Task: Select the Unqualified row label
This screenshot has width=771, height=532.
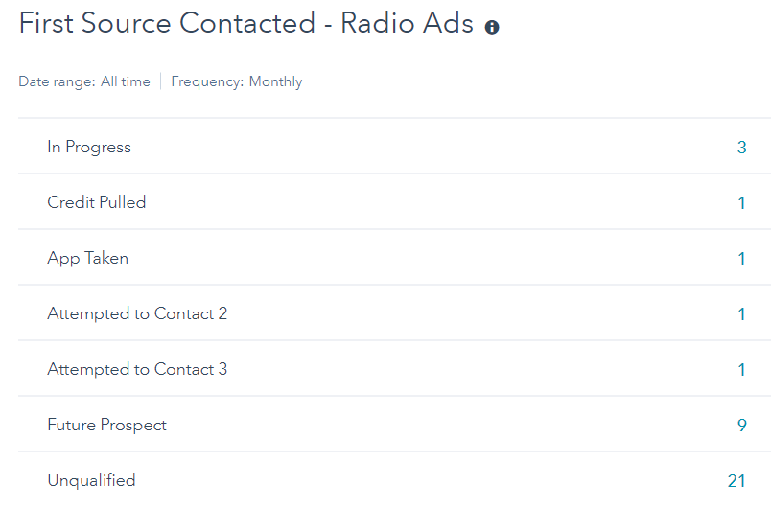Action: (91, 481)
